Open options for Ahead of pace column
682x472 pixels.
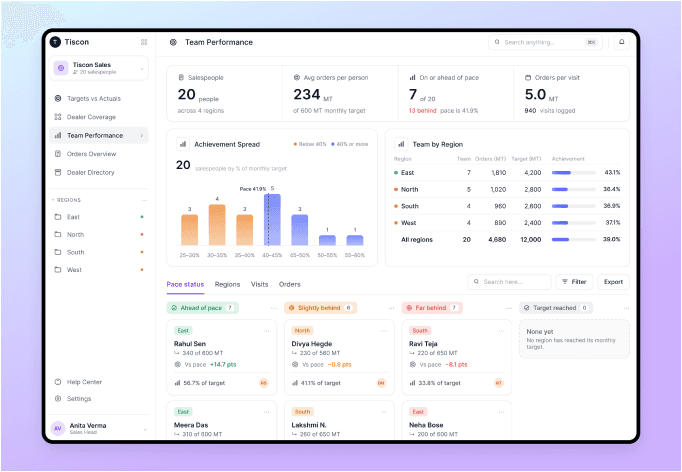point(274,308)
